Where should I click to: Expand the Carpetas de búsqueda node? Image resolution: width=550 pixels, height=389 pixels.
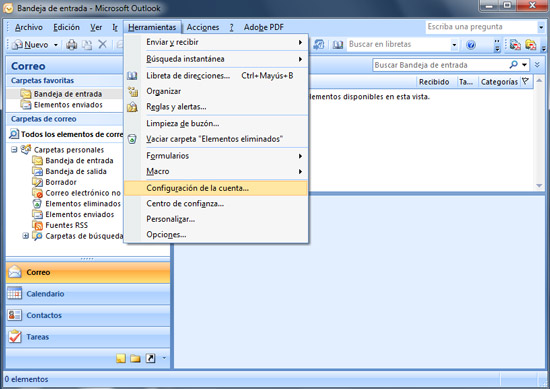pyautogui.click(x=25, y=236)
